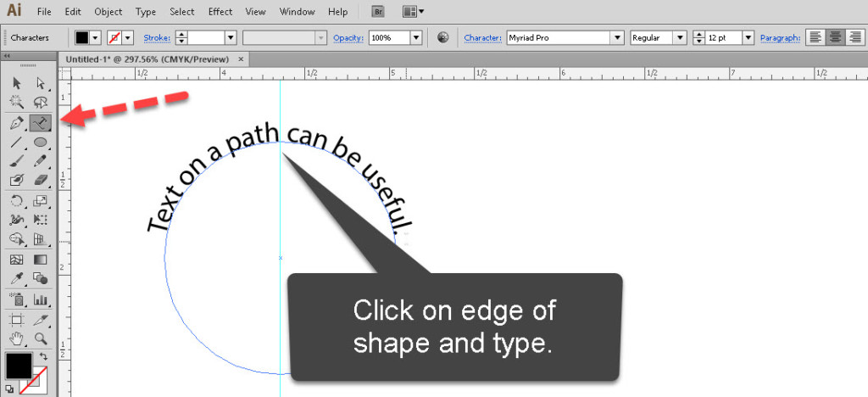Click the Opacity panel link

348,37
